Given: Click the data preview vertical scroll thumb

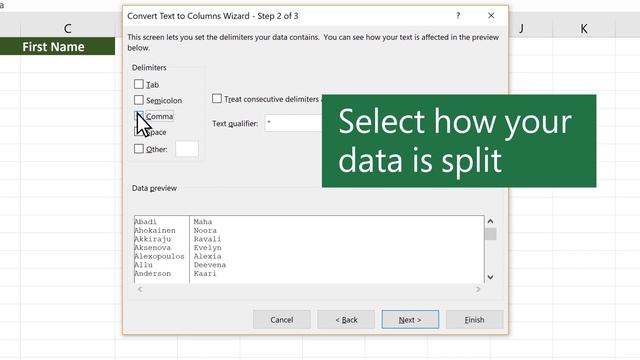Looking at the screenshot, I should pyautogui.click(x=490, y=234).
